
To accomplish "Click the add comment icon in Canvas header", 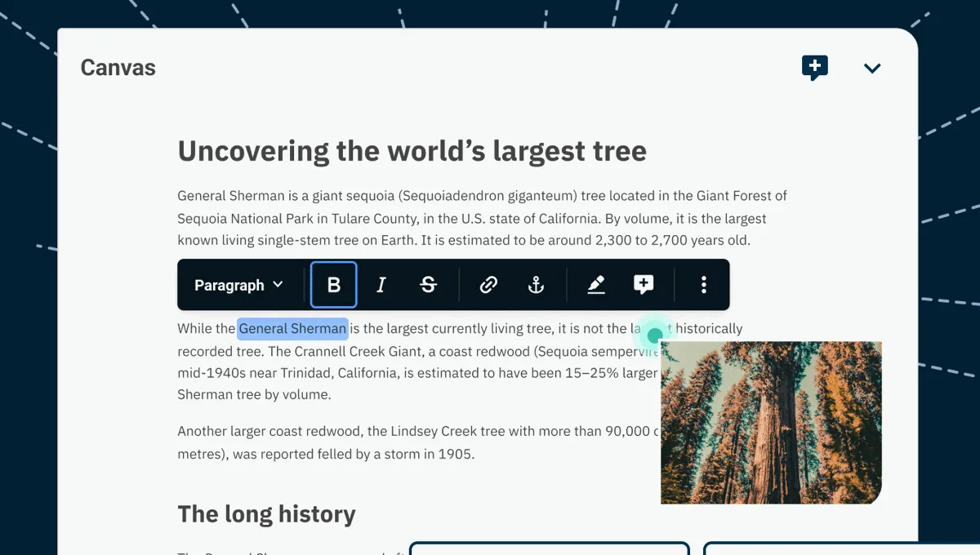I will [x=814, y=68].
